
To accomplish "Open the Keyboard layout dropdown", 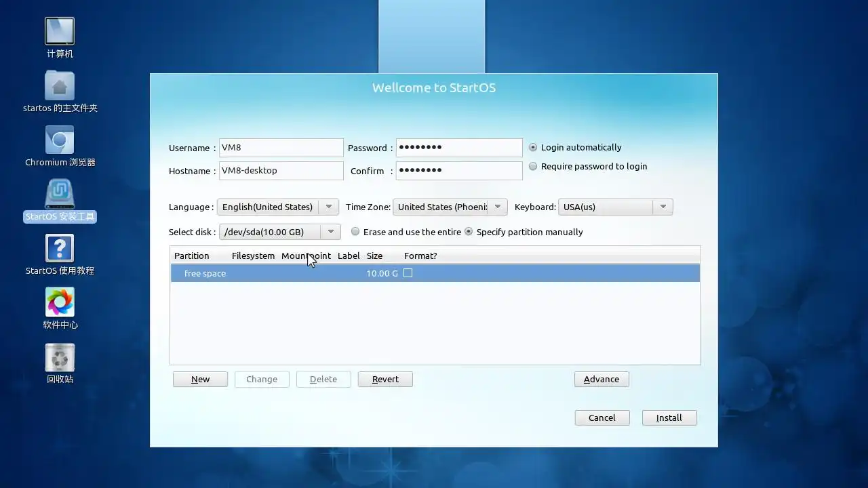I will [615, 207].
